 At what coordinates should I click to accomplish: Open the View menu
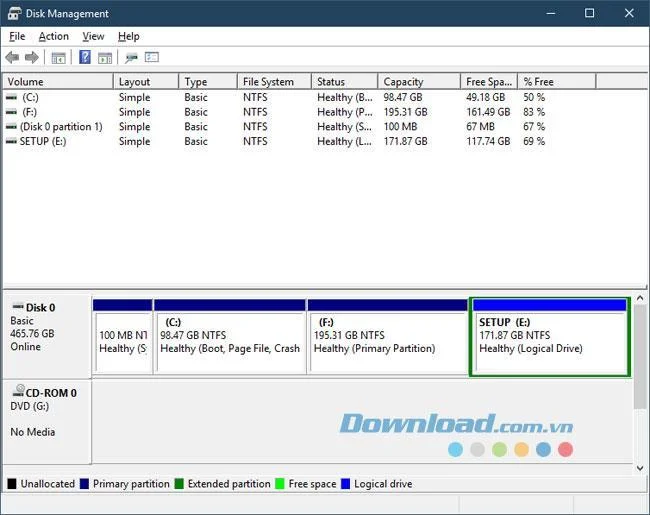pyautogui.click(x=93, y=36)
